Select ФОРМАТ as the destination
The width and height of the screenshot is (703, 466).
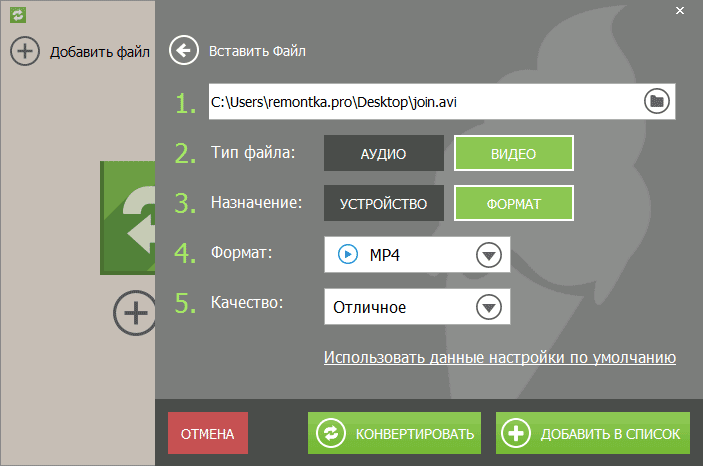click(x=514, y=204)
